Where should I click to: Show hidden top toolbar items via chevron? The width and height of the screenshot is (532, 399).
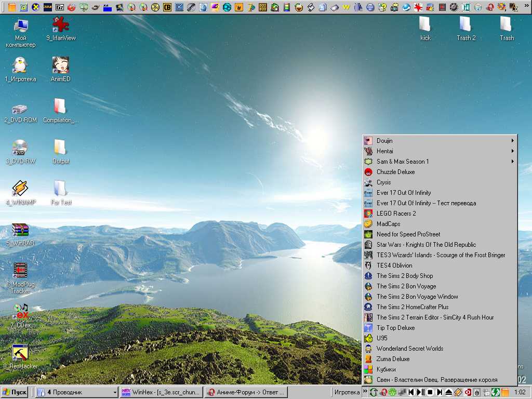coord(527,6)
